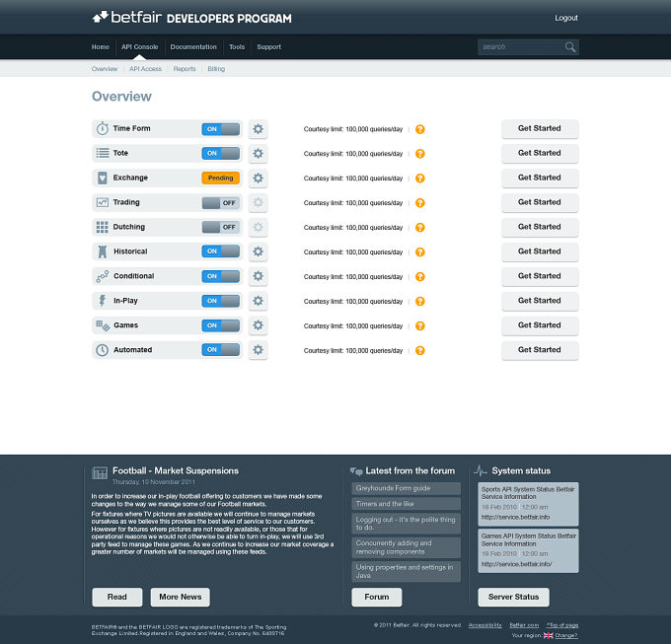Turn off the Tote toggle
Screen dimensions: 671x644
220,154
